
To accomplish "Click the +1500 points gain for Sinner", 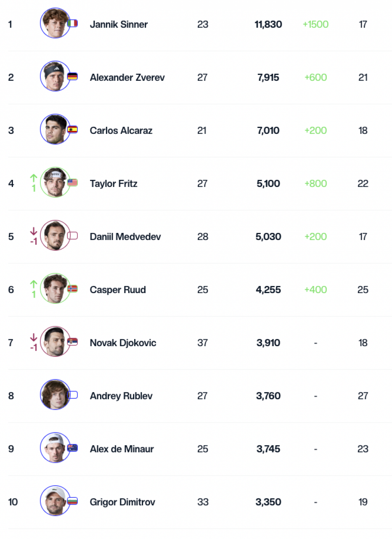I will tap(315, 24).
